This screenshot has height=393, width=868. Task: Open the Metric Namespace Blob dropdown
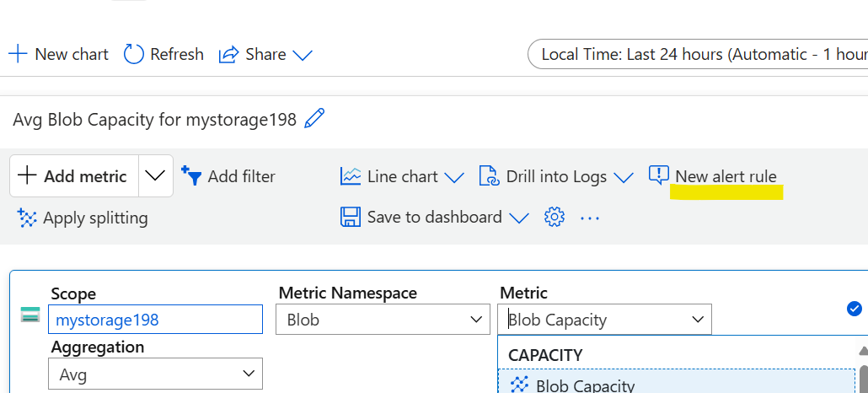383,320
